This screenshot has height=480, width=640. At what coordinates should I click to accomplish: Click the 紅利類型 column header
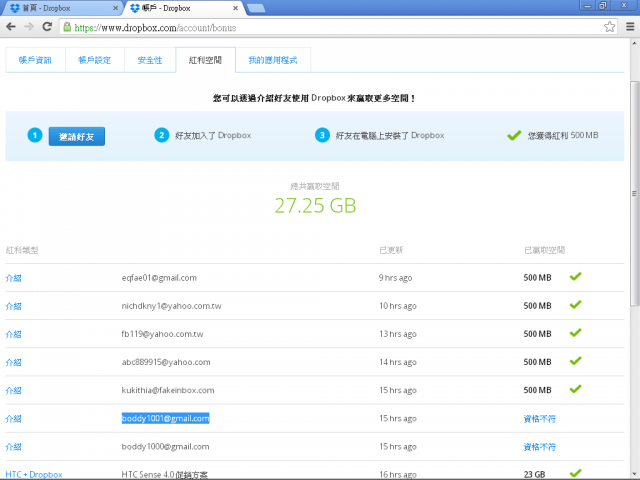click(x=22, y=250)
